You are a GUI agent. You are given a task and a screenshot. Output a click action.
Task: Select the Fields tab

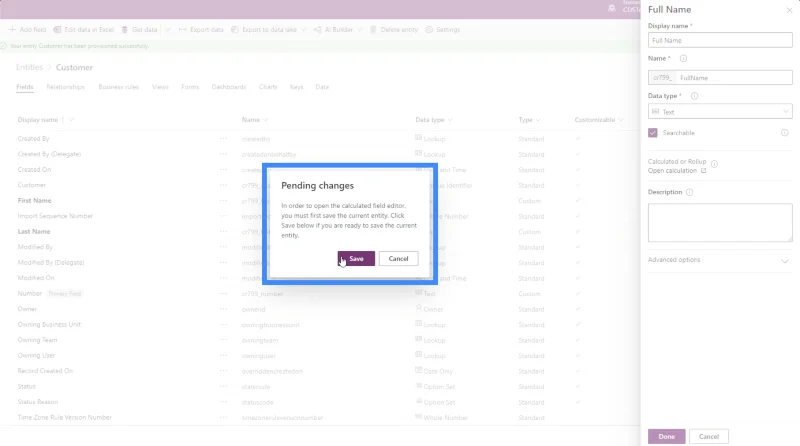(24, 87)
